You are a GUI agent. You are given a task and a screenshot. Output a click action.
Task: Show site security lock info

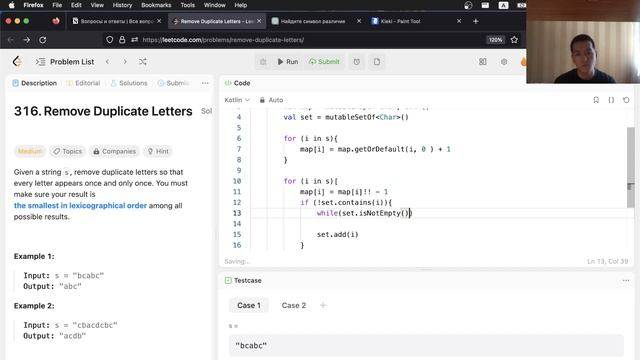[x=122, y=40]
